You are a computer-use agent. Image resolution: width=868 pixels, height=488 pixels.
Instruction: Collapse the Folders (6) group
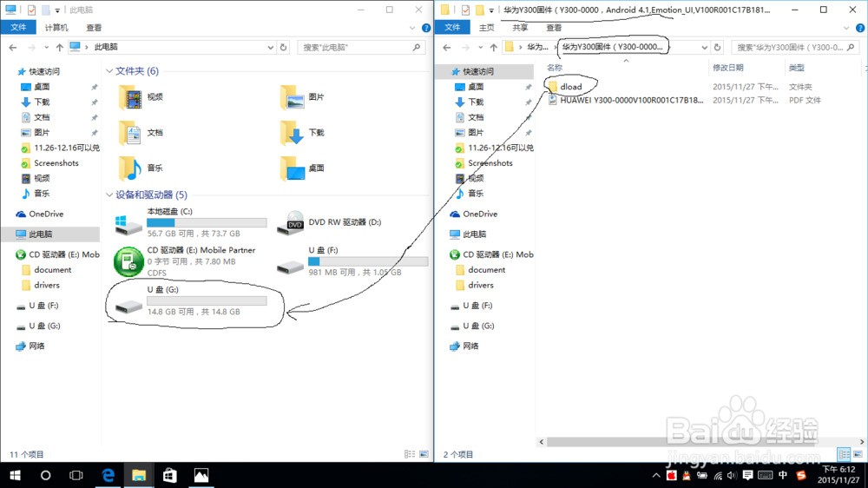[x=109, y=71]
